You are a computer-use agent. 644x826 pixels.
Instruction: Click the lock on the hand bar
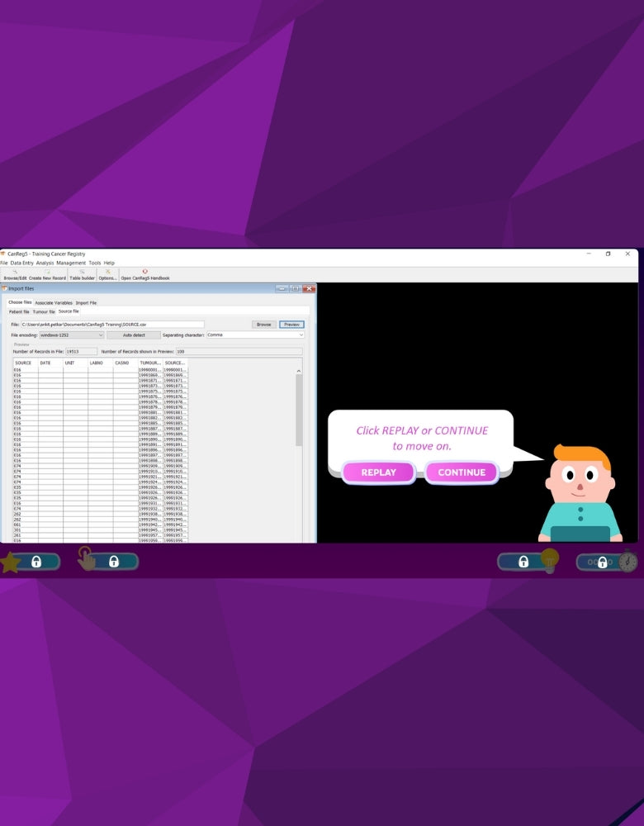coord(114,562)
